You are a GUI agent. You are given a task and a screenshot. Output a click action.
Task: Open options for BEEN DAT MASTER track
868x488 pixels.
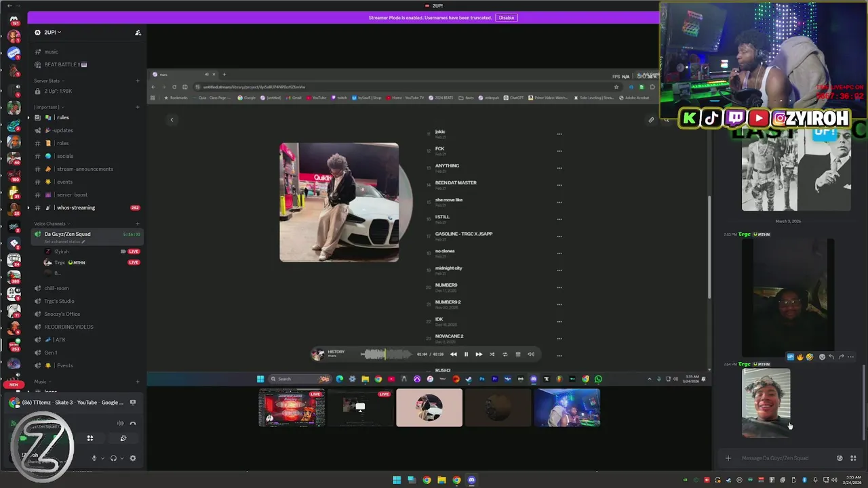point(559,185)
